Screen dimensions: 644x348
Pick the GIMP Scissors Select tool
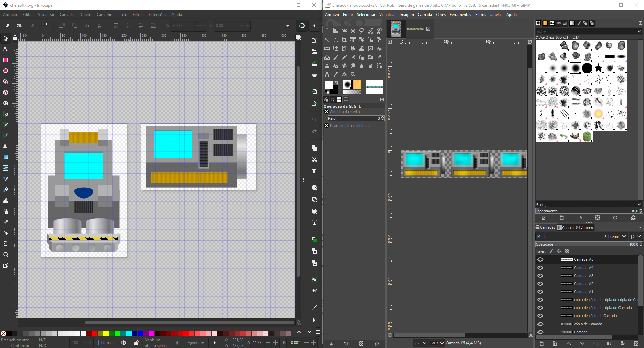(370, 31)
